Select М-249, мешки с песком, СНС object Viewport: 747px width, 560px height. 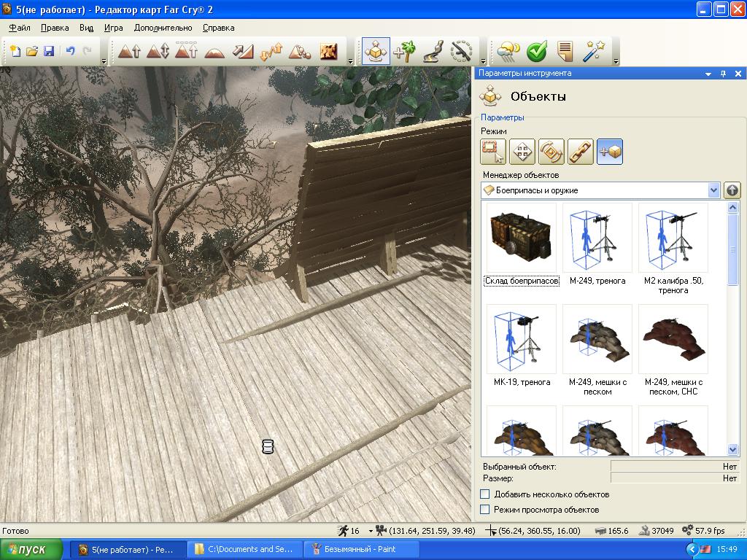[x=673, y=351]
